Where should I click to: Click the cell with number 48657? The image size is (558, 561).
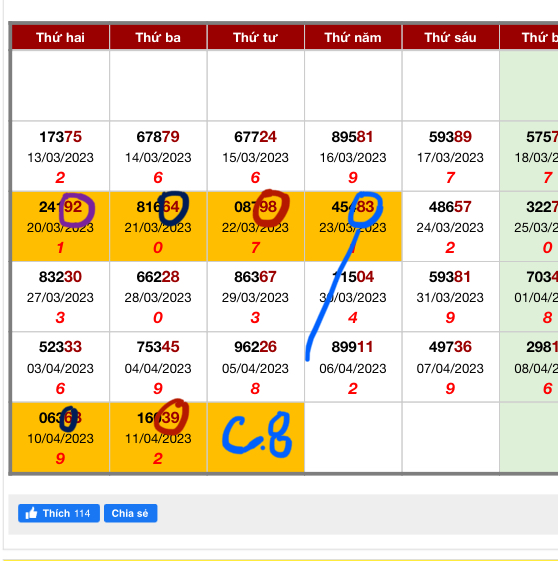(450, 226)
